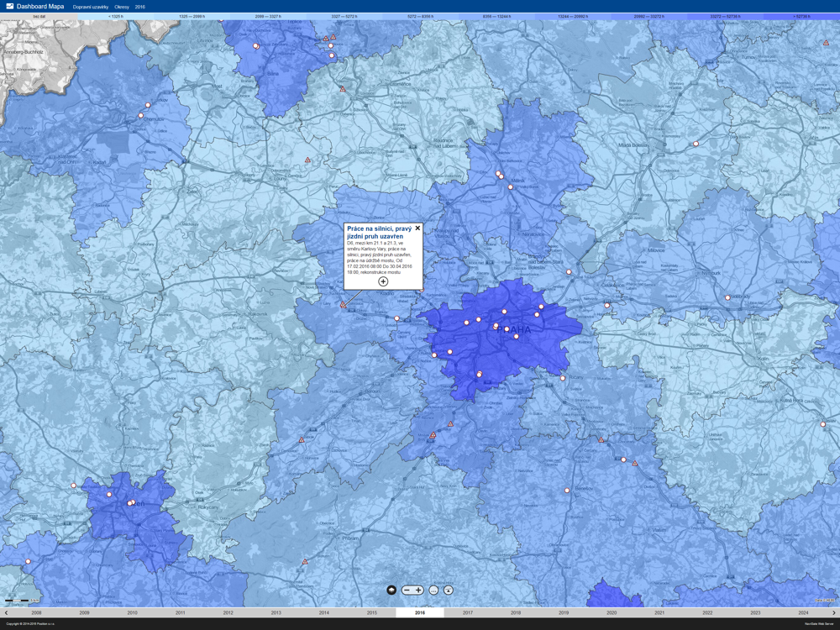This screenshot has height=630, width=840.
Task: Click the 'bez dat' legend swatch
Action: (39, 17)
